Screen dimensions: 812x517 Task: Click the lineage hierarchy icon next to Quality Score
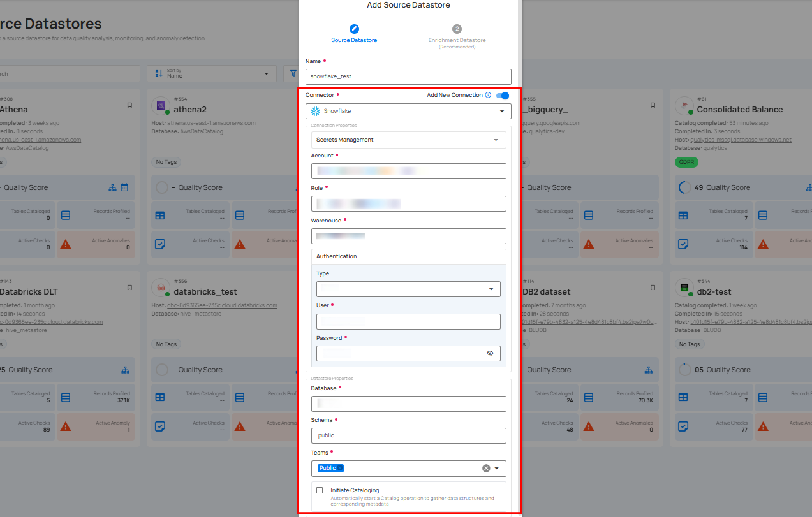pos(112,187)
